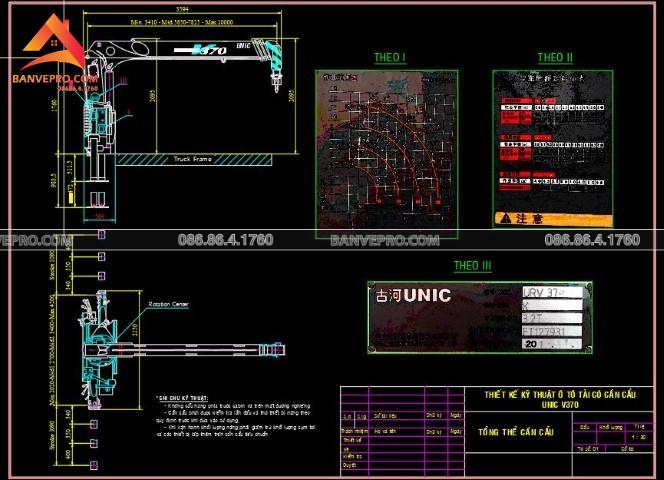The image size is (664, 480).
Task: Click the 'Truck Frame' label
Action: coord(193,159)
